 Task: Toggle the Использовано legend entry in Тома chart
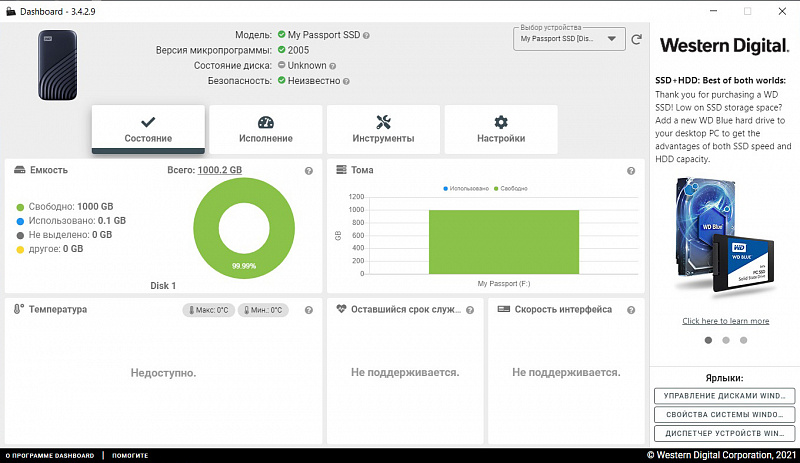click(466, 188)
